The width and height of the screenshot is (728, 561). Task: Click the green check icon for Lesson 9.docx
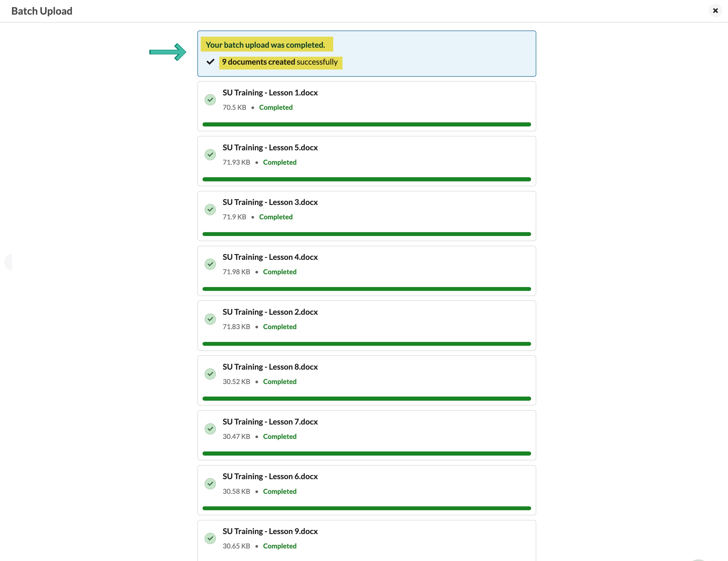pyautogui.click(x=210, y=538)
